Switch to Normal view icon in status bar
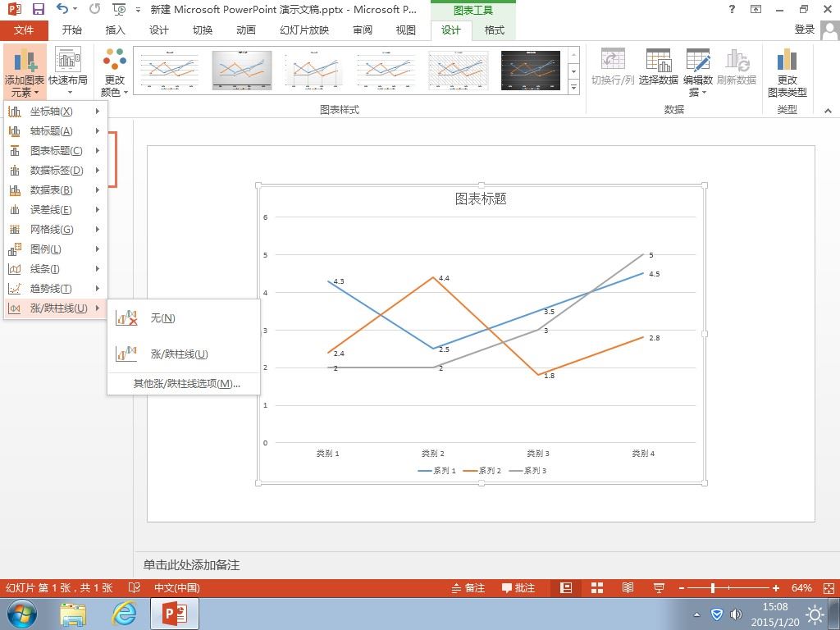Image resolution: width=840 pixels, height=630 pixels. [x=566, y=588]
